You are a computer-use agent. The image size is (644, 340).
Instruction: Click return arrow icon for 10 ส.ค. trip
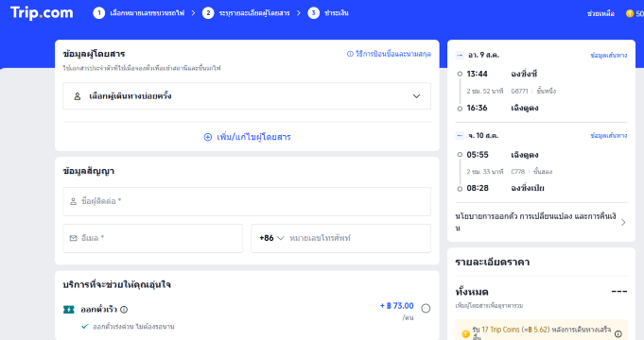pos(460,135)
